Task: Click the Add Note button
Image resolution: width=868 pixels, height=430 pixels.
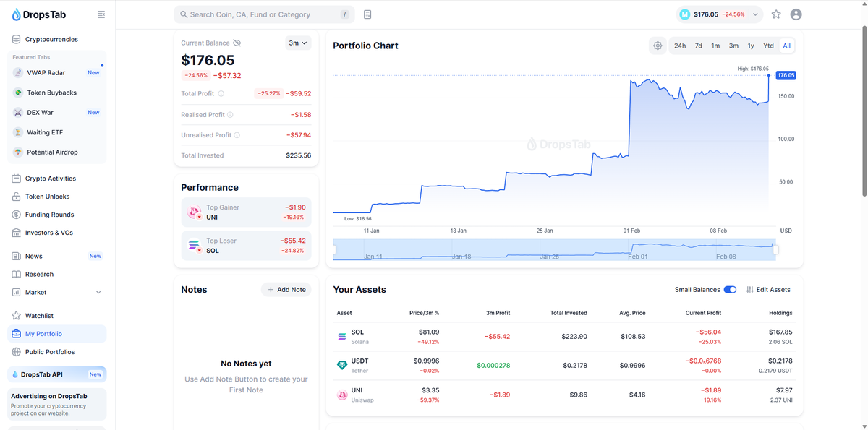Action: [x=286, y=290]
